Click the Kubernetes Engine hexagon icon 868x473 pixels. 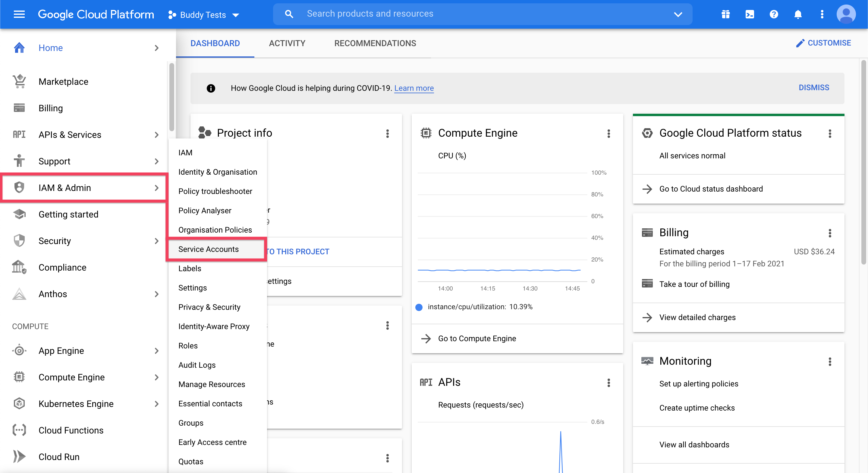click(19, 404)
